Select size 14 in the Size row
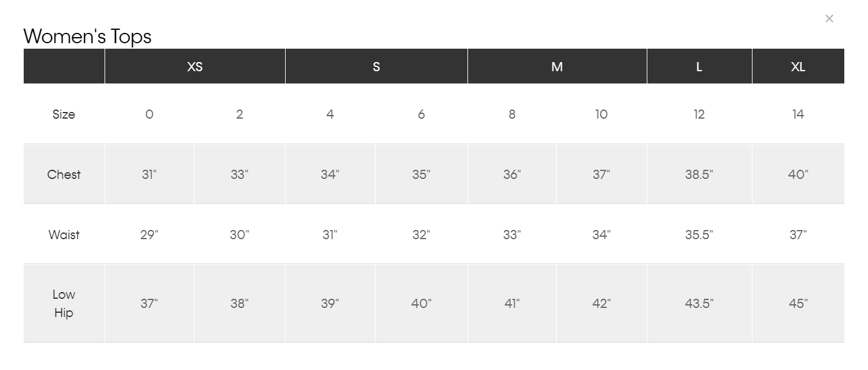This screenshot has width=868, height=370. coord(798,114)
